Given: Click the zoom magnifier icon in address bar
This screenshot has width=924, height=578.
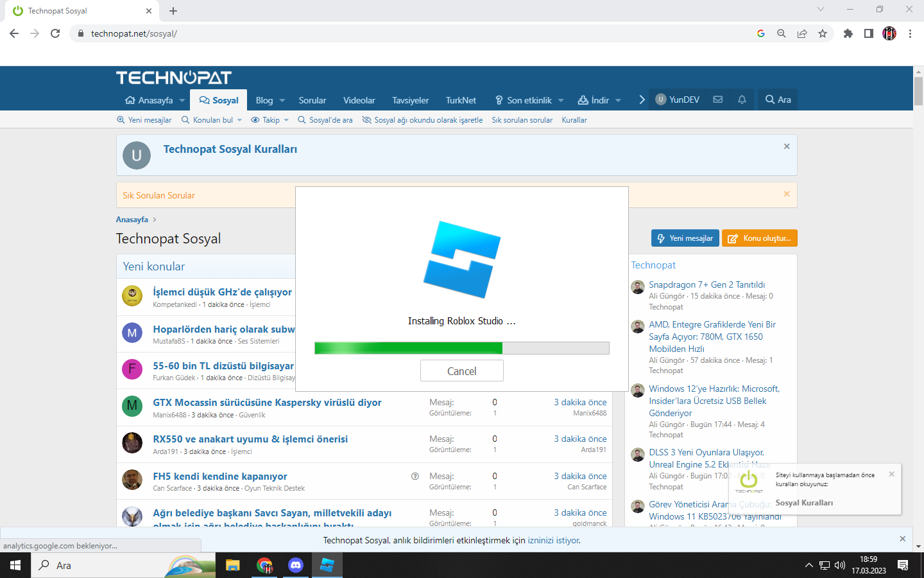Looking at the screenshot, I should [x=782, y=33].
